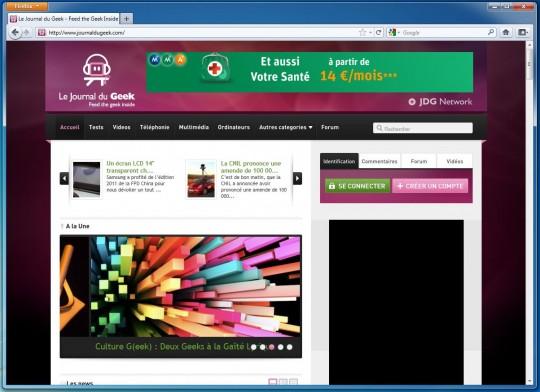Select third pink slideshow dot indicator
540x392 pixels.
[271, 347]
